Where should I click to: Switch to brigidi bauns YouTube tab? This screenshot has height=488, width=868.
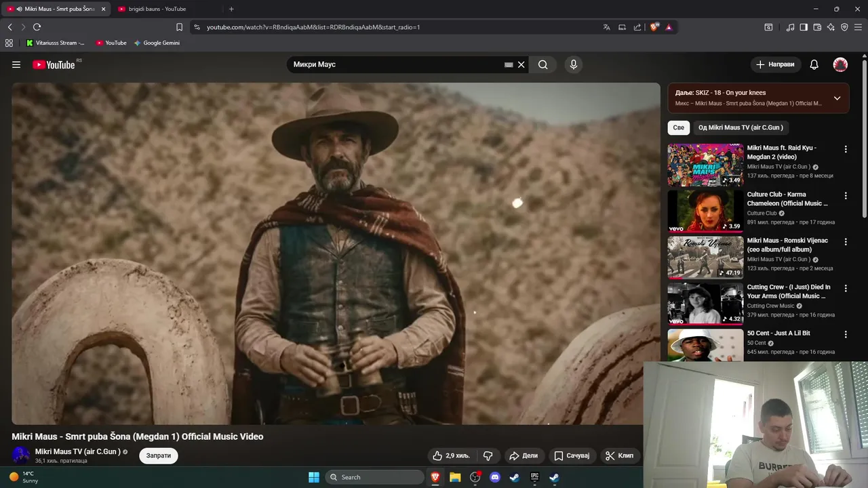(157, 9)
